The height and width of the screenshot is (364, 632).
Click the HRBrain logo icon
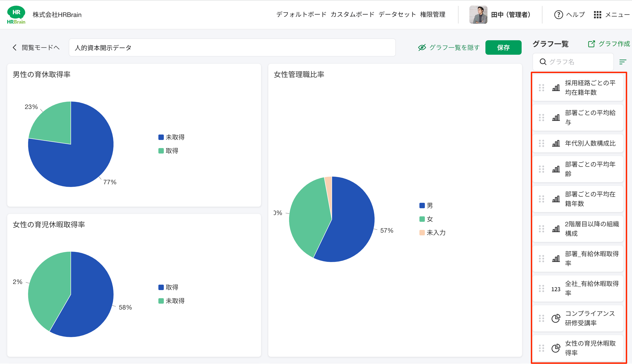coord(16,14)
